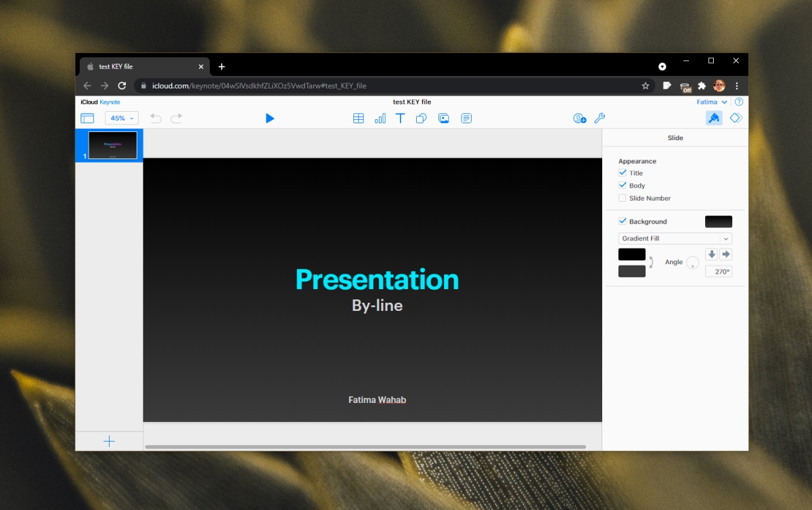The height and width of the screenshot is (510, 812).
Task: Open the Animate panel icon
Action: [736, 118]
